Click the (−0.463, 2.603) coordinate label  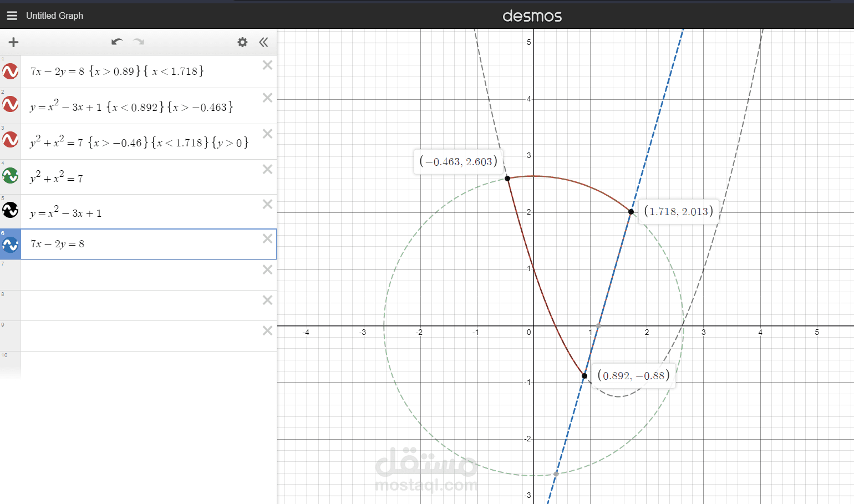point(459,162)
